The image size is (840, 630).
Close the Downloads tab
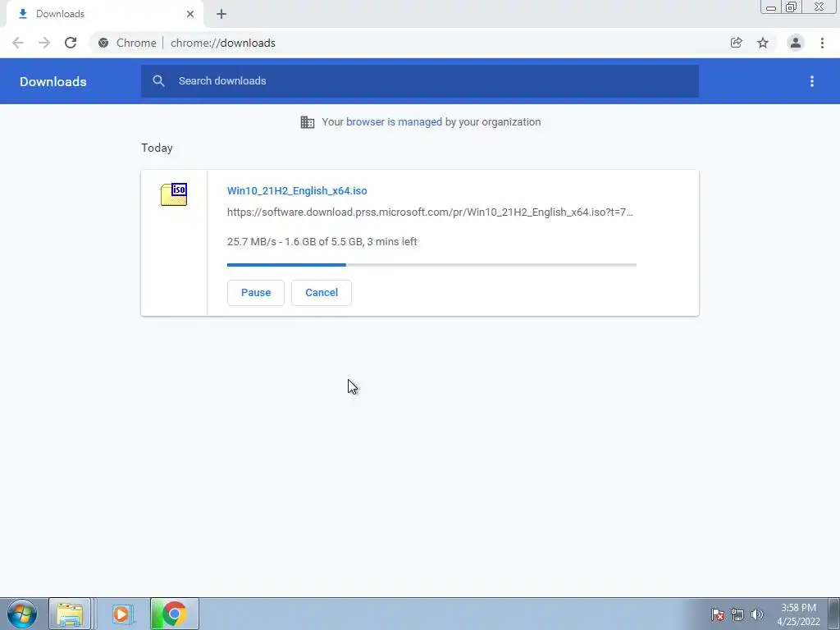click(190, 14)
